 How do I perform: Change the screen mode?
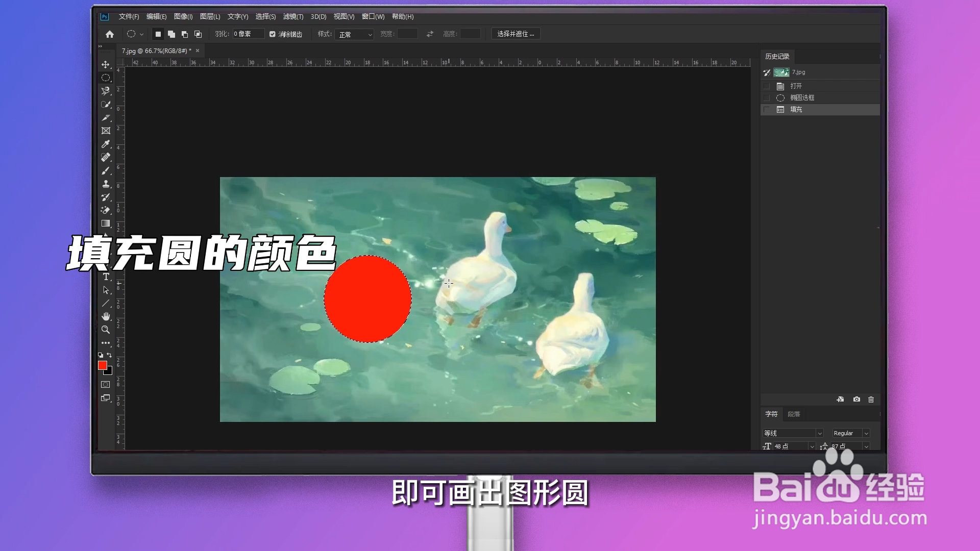point(106,398)
